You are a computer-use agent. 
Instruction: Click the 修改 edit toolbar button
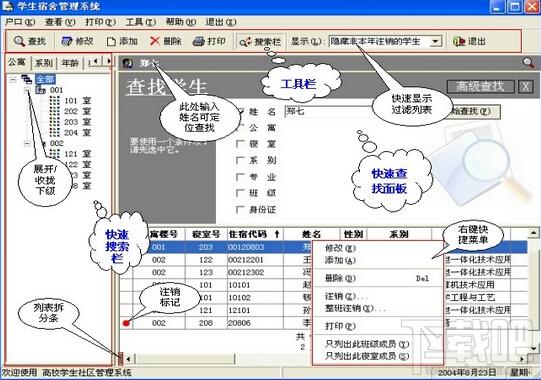[x=77, y=41]
